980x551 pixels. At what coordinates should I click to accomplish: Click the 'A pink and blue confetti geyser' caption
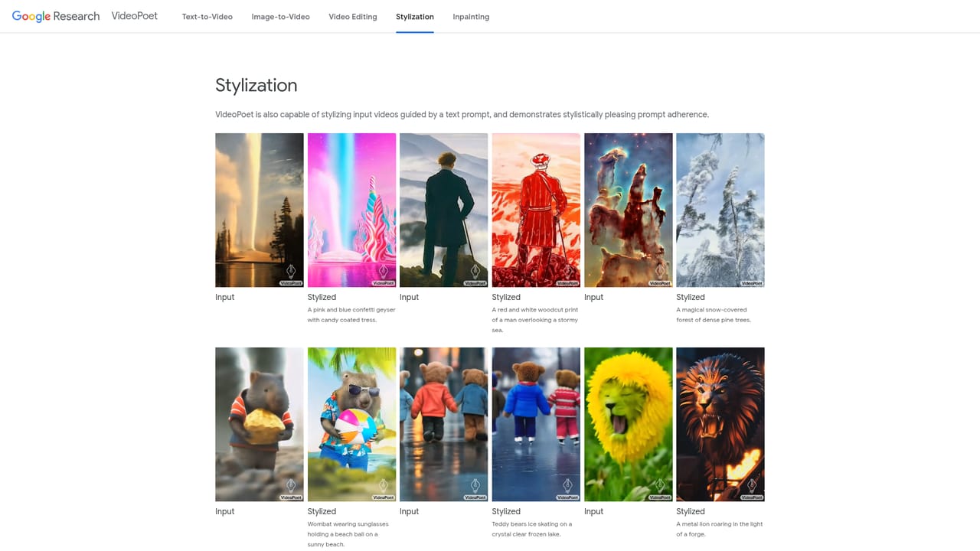coord(351,315)
